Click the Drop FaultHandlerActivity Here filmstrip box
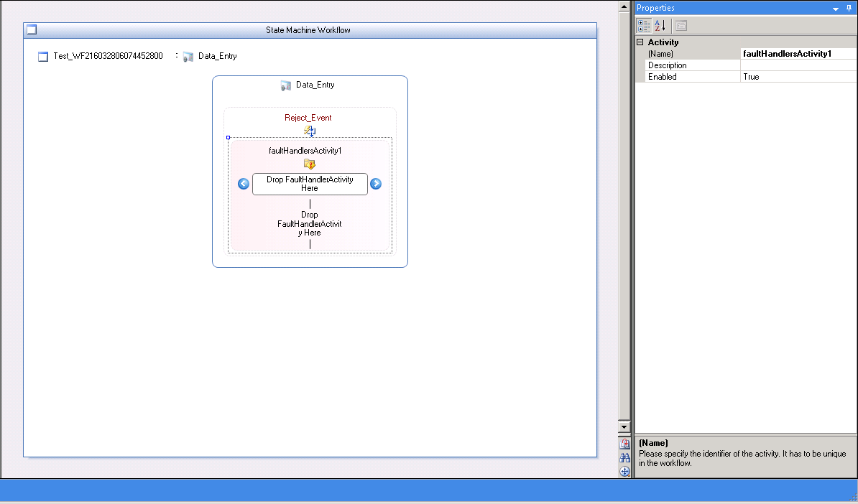858x504 pixels. [x=310, y=184]
